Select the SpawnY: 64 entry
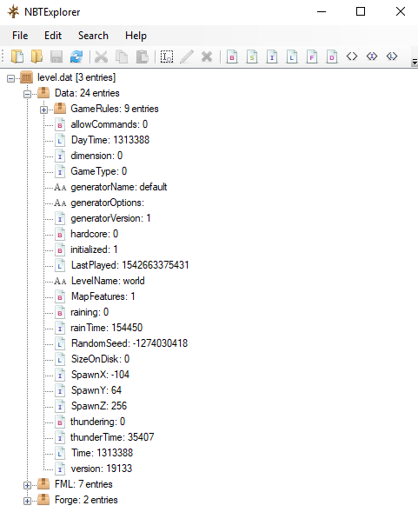Screen dimensions: 418x532 point(96,390)
